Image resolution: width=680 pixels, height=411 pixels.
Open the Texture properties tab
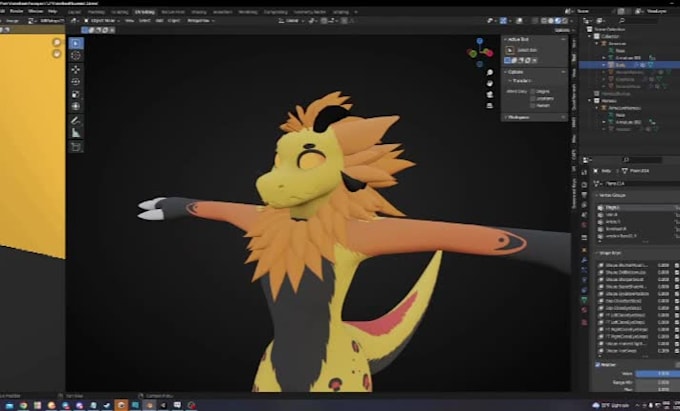coord(584,322)
